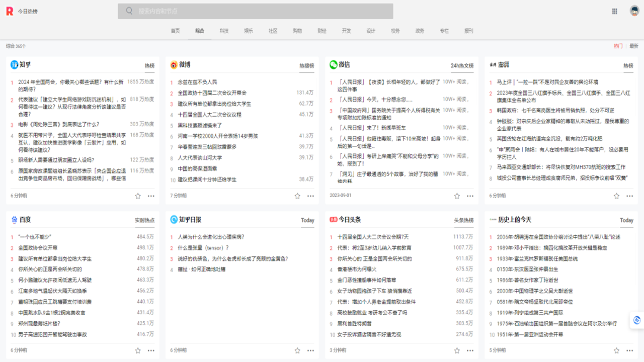644x362 pixels.
Task: Click the search magnifier icon
Action: point(129,11)
